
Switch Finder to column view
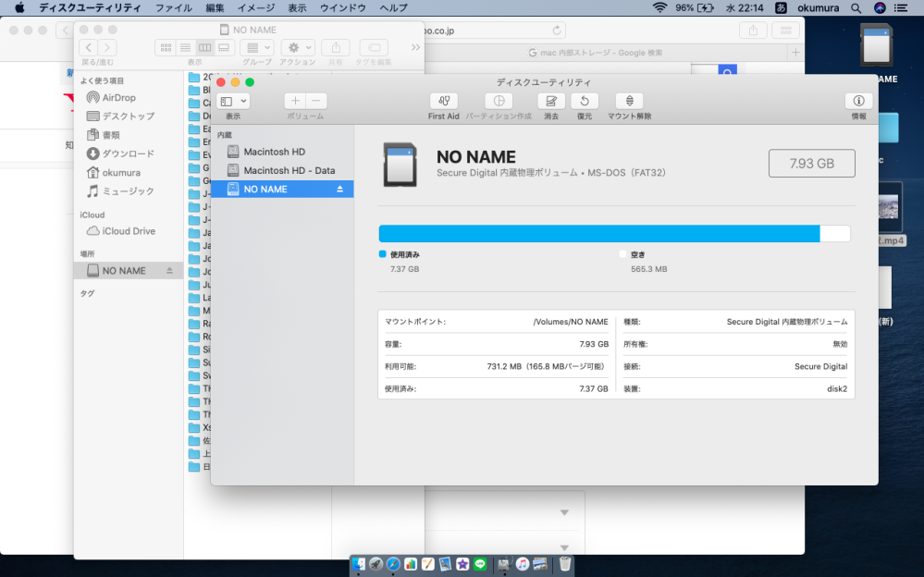tap(204, 48)
